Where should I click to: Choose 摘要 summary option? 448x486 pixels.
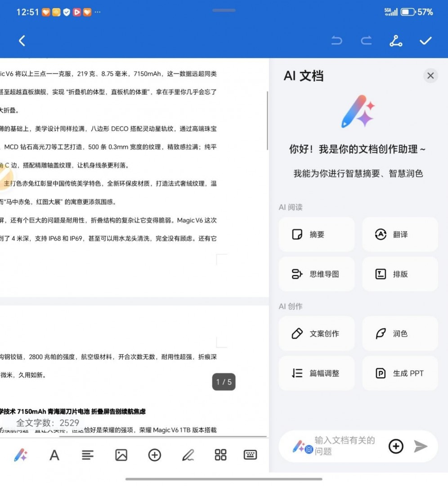(x=316, y=234)
